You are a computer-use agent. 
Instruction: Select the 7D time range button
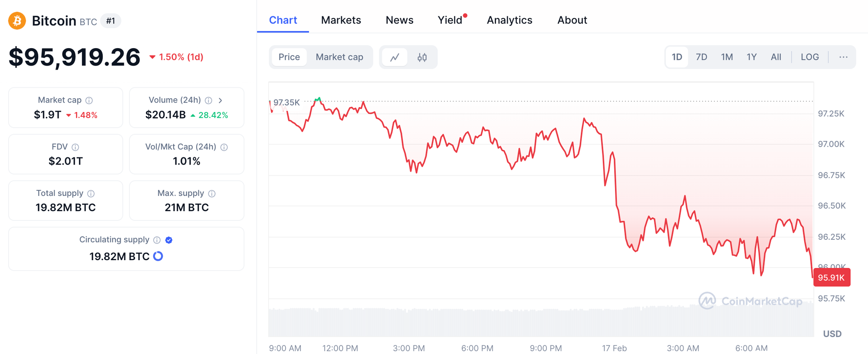[701, 57]
